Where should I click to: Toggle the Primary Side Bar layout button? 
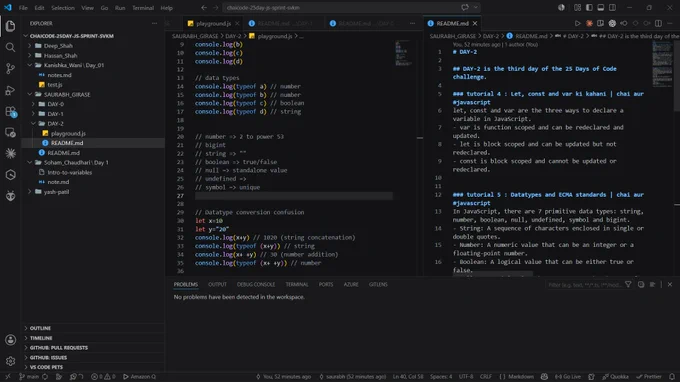[589, 7]
